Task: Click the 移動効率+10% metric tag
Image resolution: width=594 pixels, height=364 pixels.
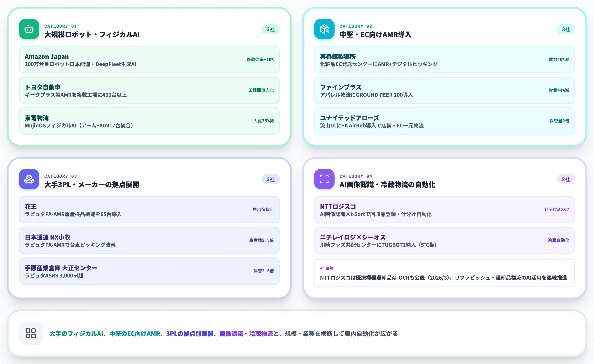Action: point(260,59)
